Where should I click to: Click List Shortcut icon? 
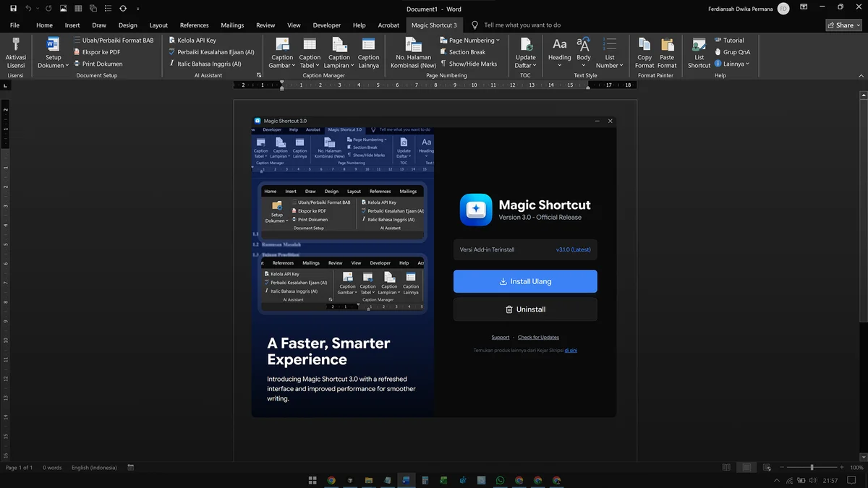coord(699,44)
